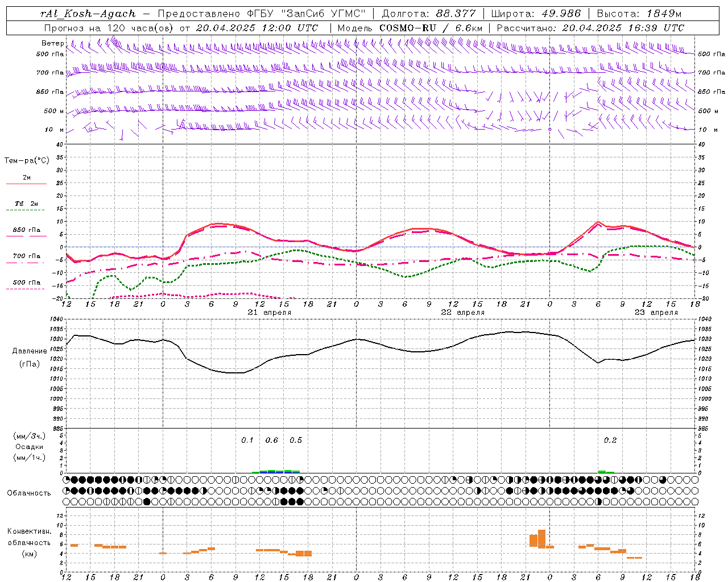Click the 'Тем-ра(°C)' temperature label
Image resolution: width=728 pixels, height=582 pixels.
coord(27,161)
